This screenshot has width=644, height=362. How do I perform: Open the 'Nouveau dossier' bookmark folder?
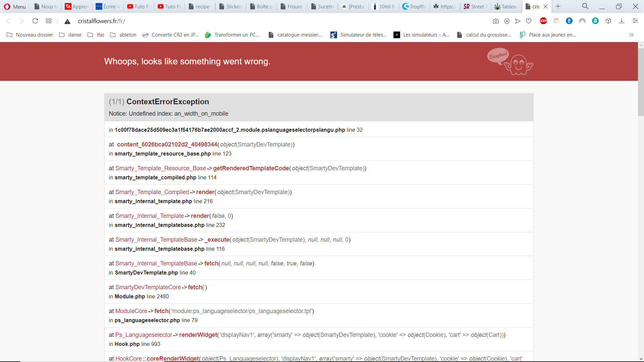coord(30,35)
